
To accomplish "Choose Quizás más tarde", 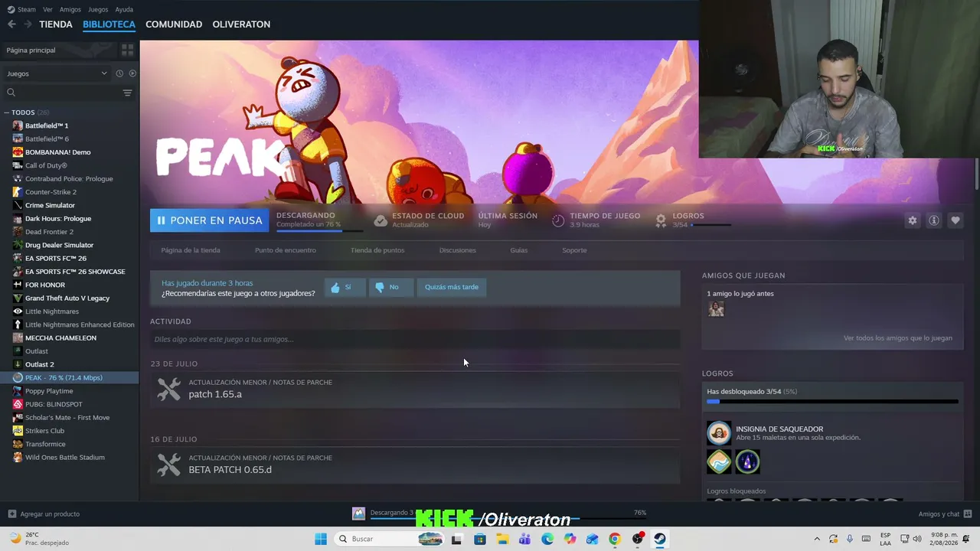I will pyautogui.click(x=452, y=287).
